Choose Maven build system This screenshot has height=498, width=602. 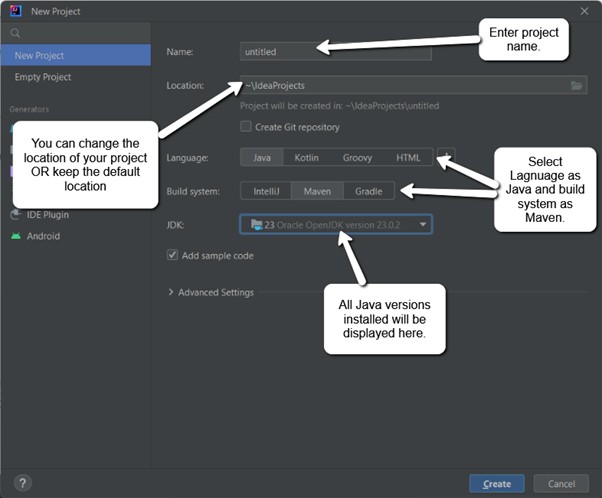(317, 191)
